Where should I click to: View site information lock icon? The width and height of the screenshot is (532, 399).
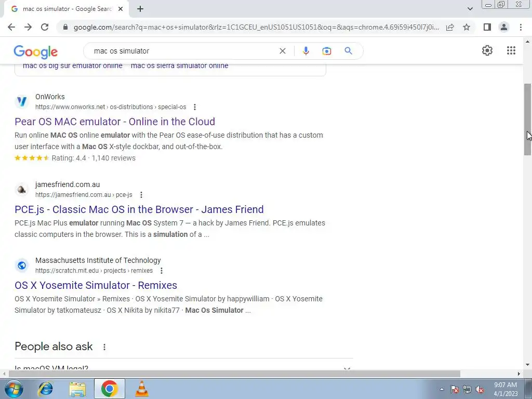pyautogui.click(x=65, y=27)
